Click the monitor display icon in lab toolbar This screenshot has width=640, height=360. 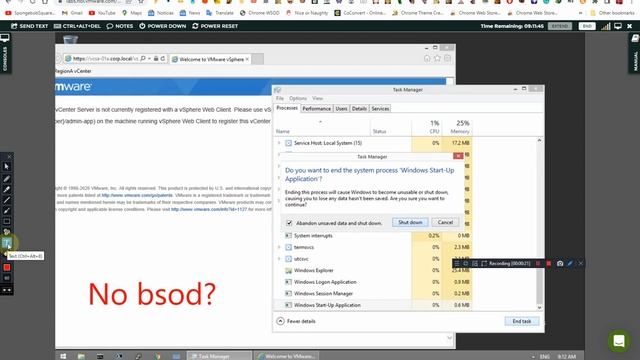coord(618,26)
